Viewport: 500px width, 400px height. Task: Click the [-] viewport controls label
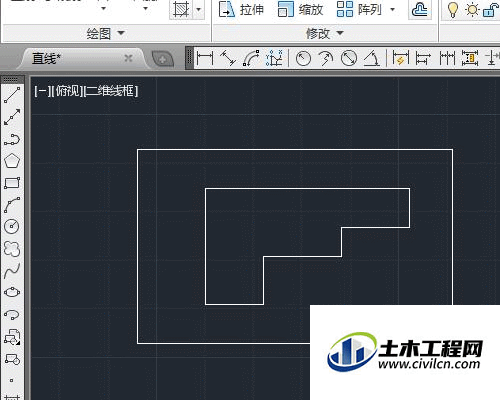pos(42,91)
